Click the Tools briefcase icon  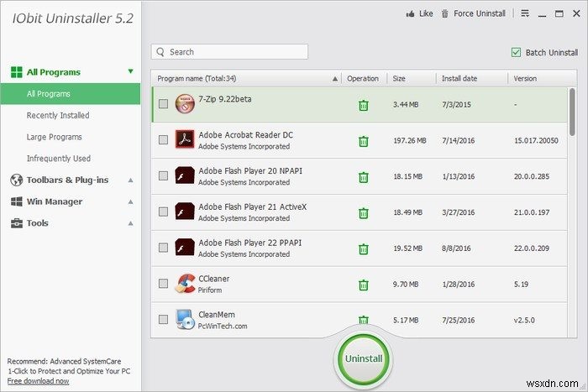[x=17, y=223]
